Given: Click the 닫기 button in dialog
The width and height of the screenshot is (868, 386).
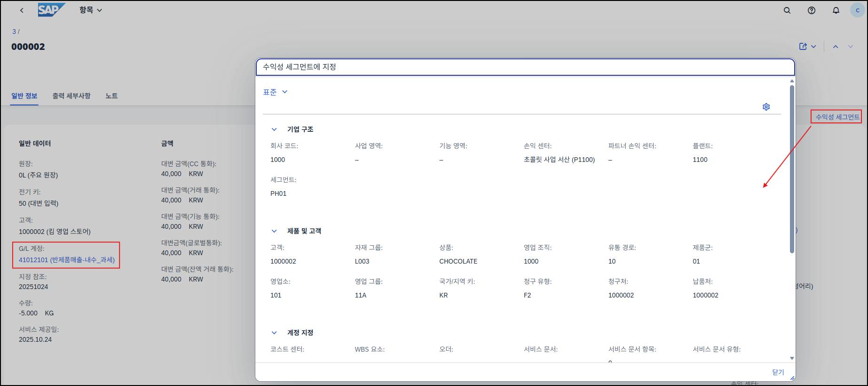Looking at the screenshot, I should click(778, 372).
